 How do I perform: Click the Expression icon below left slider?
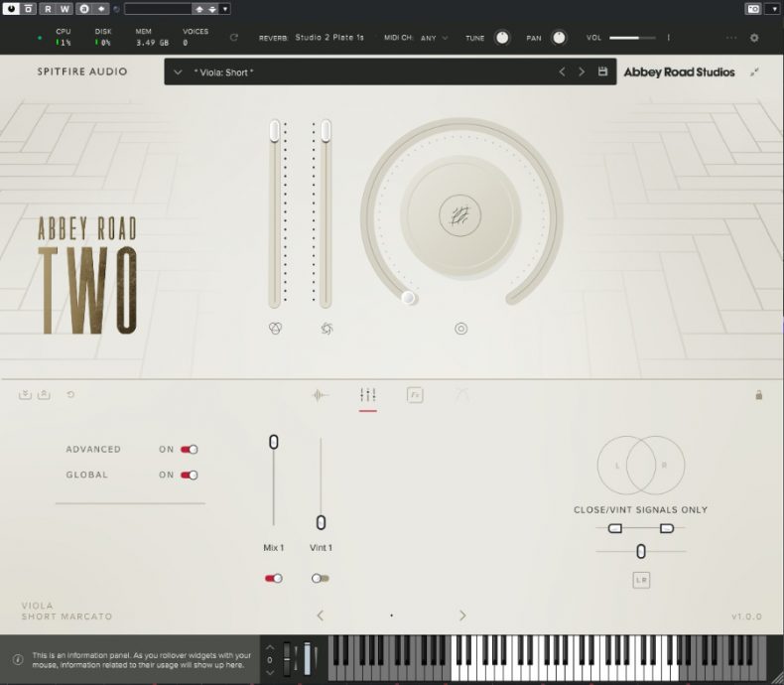[275, 328]
